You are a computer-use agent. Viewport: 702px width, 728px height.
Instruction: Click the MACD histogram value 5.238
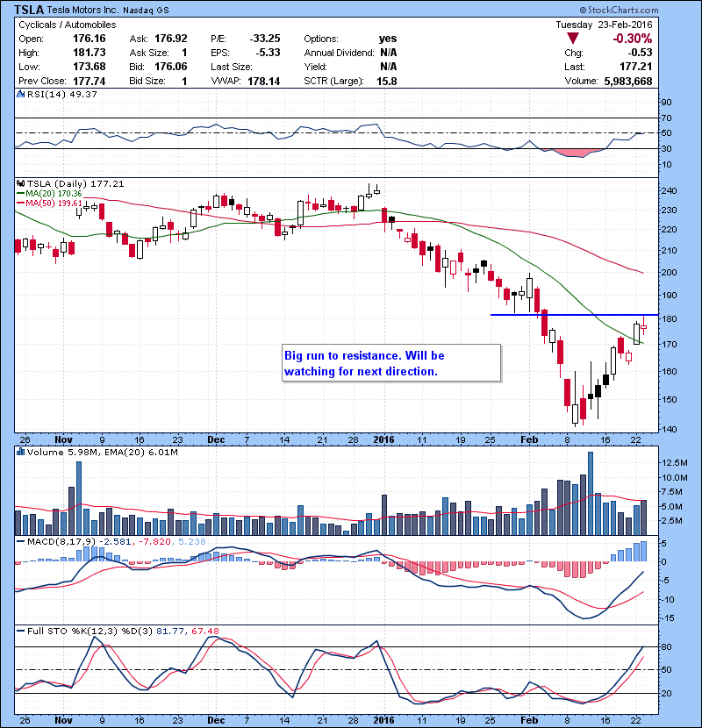point(192,542)
